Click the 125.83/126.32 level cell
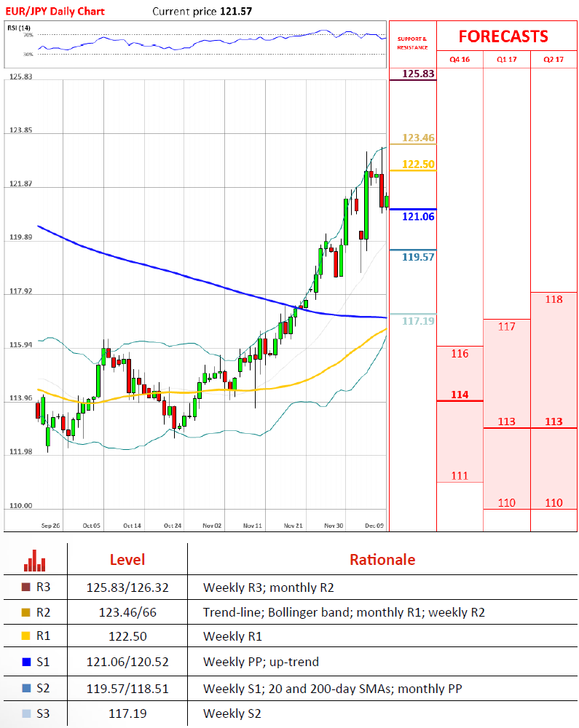 pos(127,587)
